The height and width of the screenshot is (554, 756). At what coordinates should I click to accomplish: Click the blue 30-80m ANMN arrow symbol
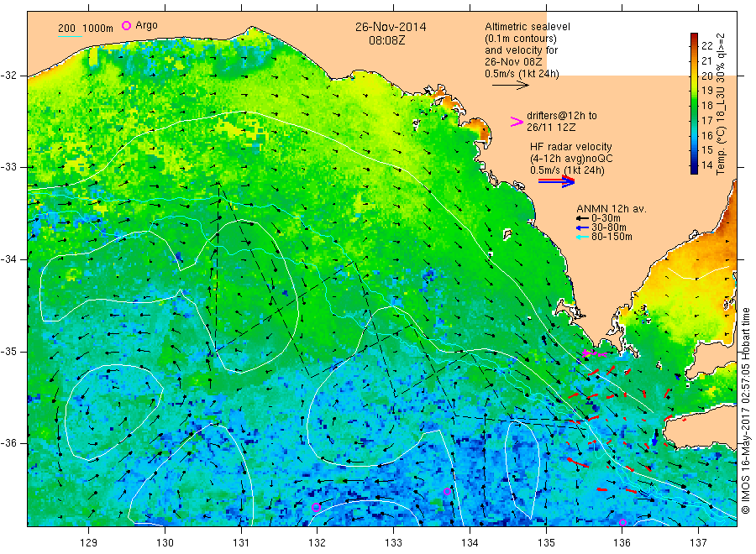(x=582, y=227)
